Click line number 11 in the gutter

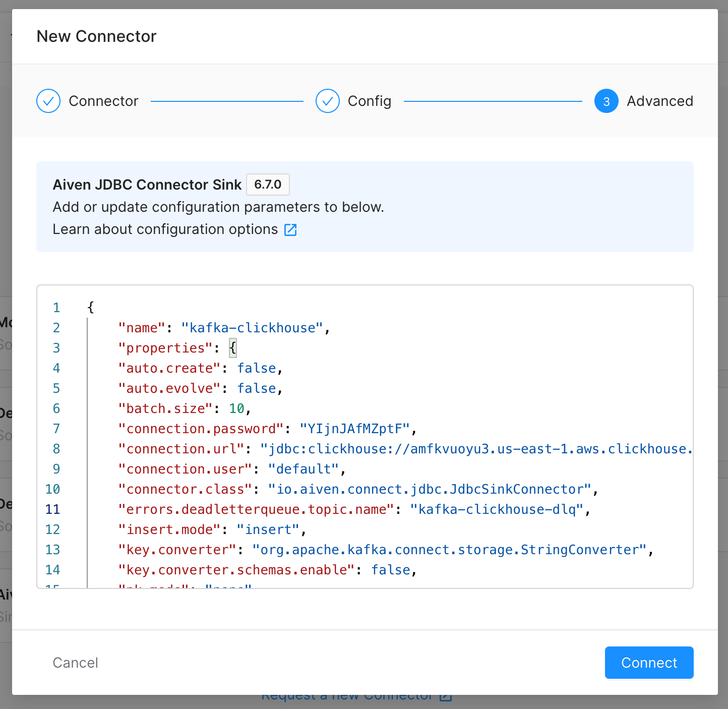point(53,510)
